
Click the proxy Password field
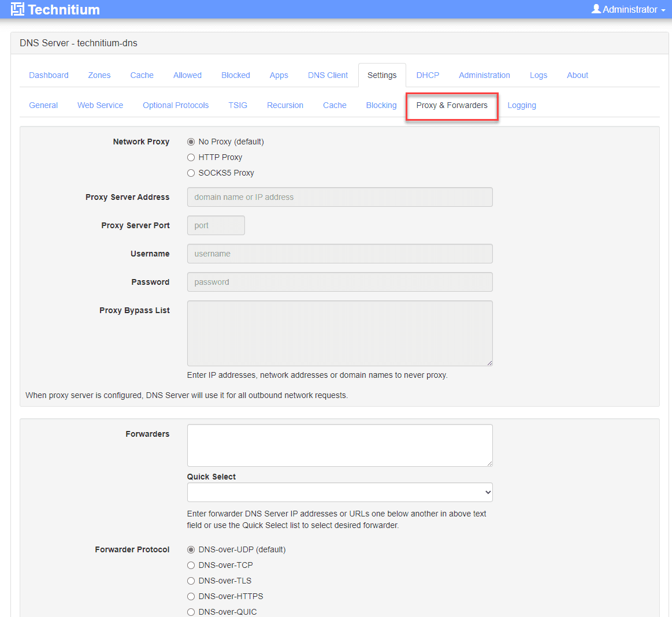(340, 282)
